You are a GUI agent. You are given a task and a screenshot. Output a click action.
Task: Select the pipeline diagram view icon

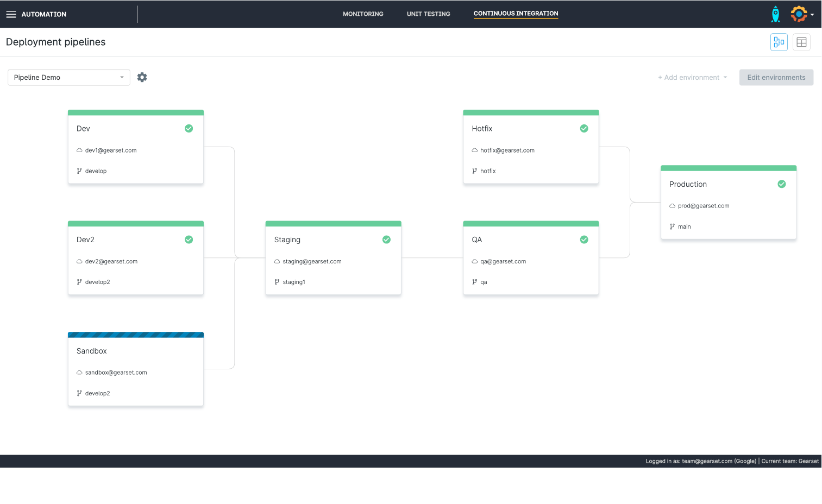779,42
